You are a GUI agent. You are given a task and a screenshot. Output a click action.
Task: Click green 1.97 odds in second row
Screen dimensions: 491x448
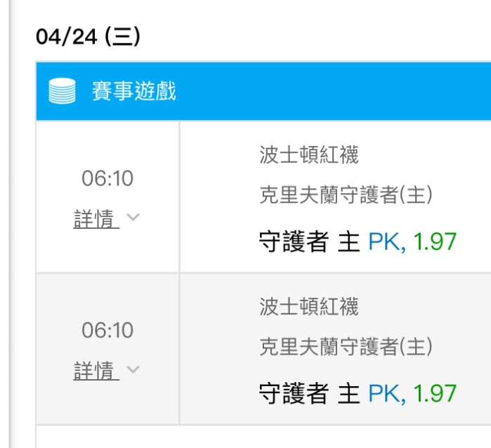tap(435, 393)
